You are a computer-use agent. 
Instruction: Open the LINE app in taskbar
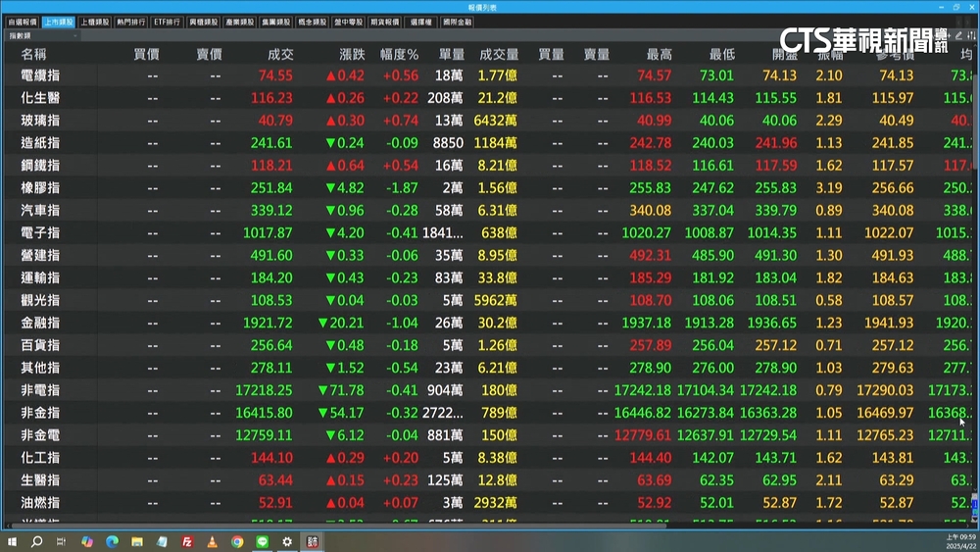[263, 541]
